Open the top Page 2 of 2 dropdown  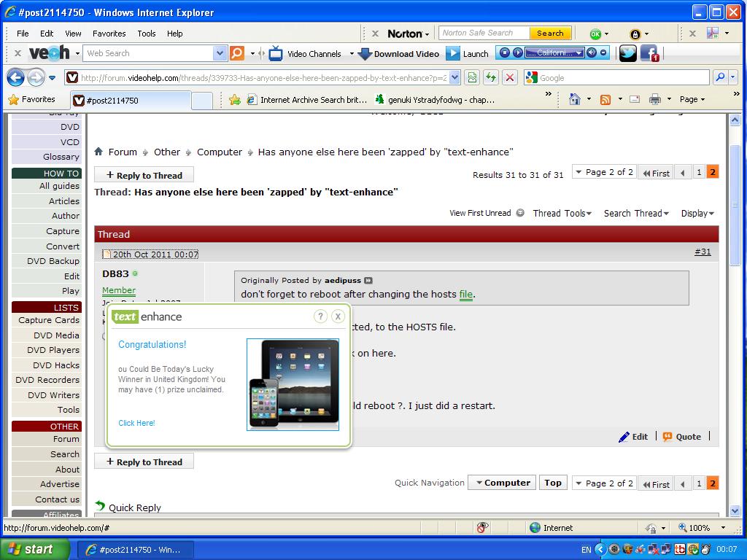coord(604,172)
